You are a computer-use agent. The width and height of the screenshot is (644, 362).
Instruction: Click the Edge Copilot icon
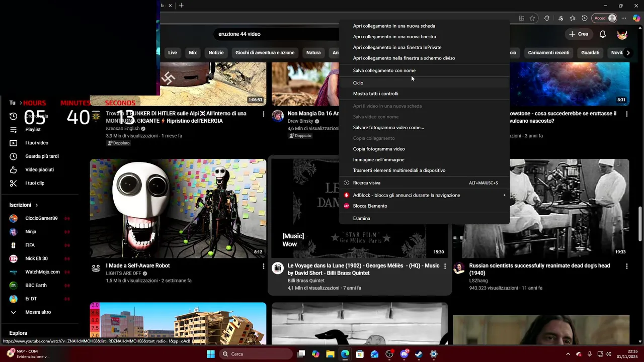tap(636, 18)
